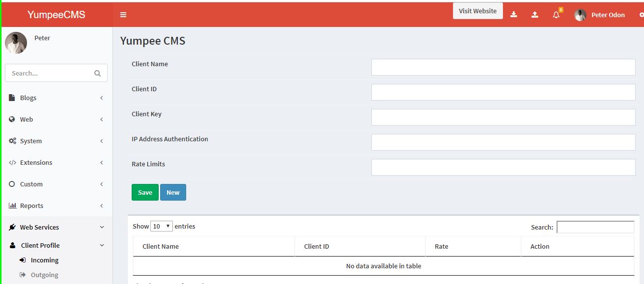
Task: Open the notifications bell icon
Action: click(x=556, y=15)
